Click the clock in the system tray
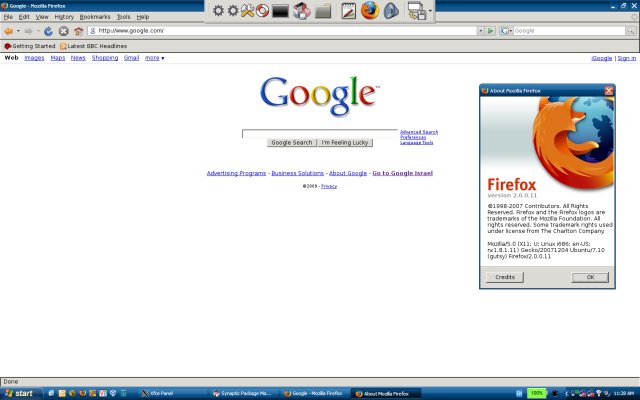Image resolution: width=640 pixels, height=400 pixels. tap(624, 393)
